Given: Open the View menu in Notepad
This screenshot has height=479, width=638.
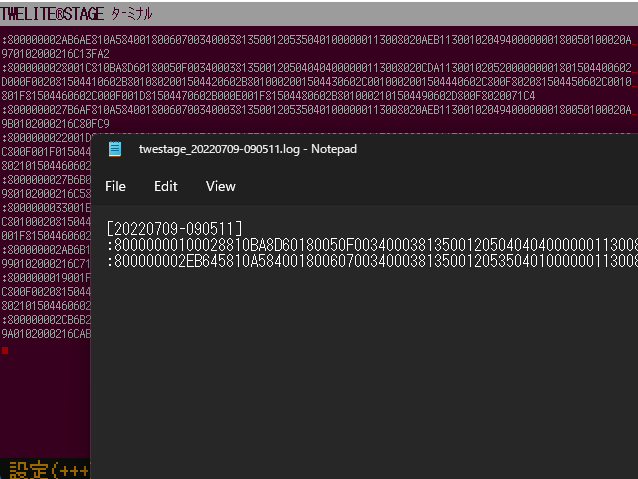Looking at the screenshot, I should 220,186.
